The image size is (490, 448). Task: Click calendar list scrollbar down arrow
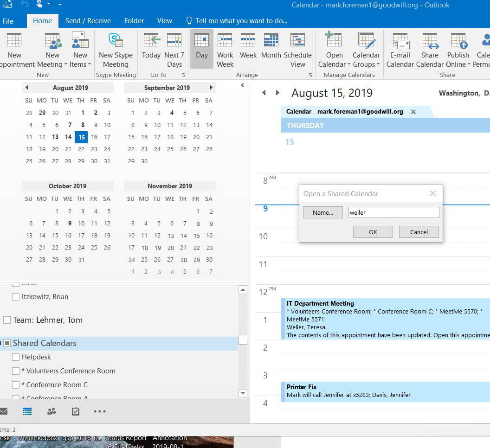click(243, 393)
